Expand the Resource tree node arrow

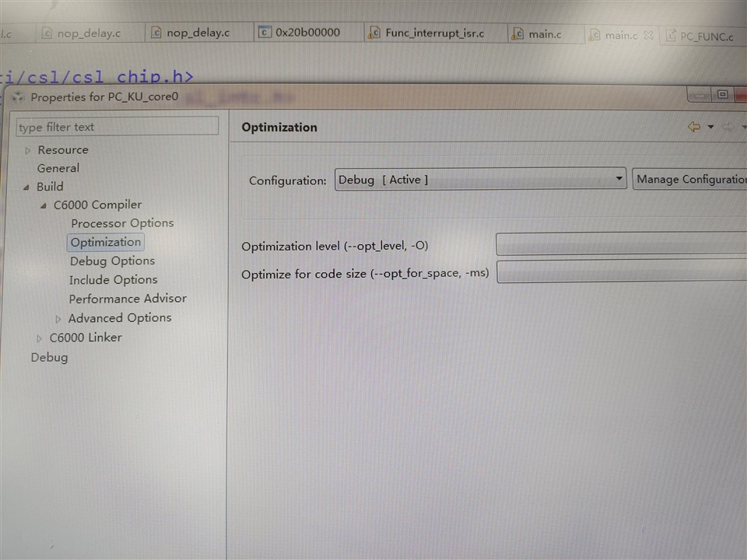[28, 150]
